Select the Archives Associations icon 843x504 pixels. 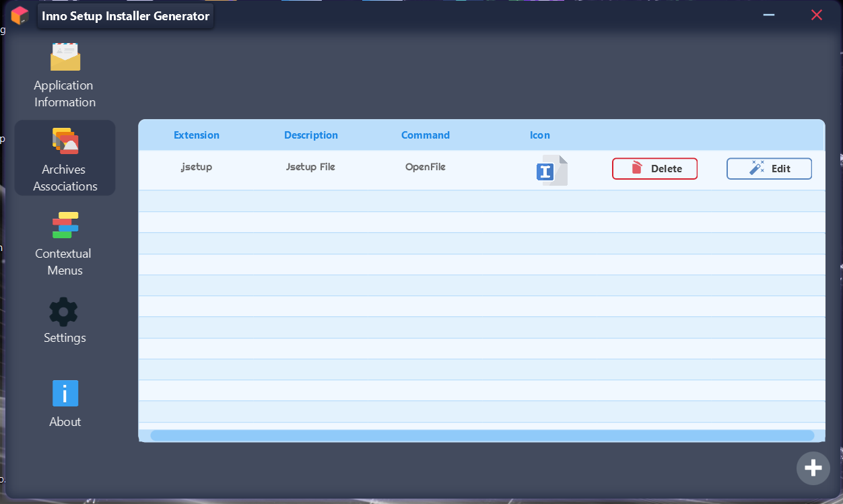coord(65,141)
